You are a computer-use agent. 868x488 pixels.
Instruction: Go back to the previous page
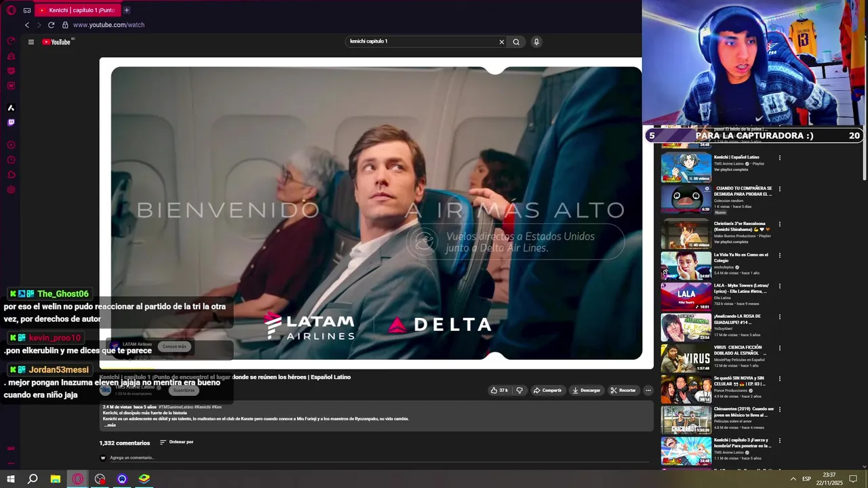27,25
